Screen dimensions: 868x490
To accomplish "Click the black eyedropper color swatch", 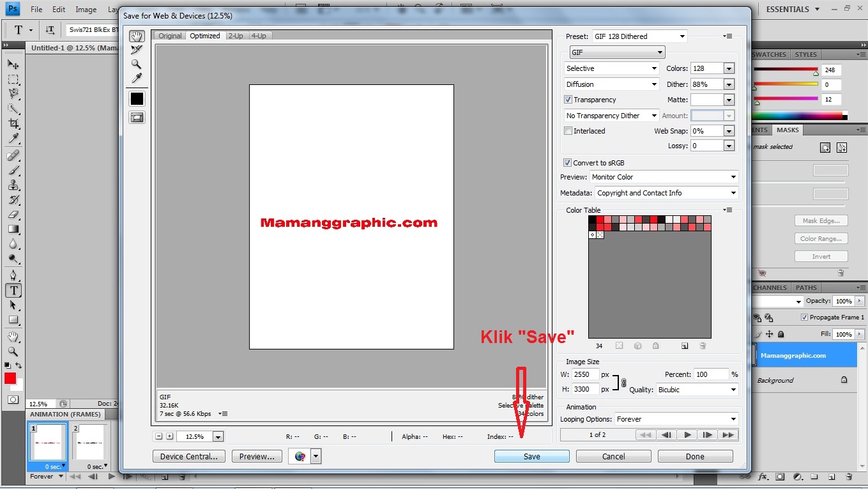I will (x=135, y=98).
